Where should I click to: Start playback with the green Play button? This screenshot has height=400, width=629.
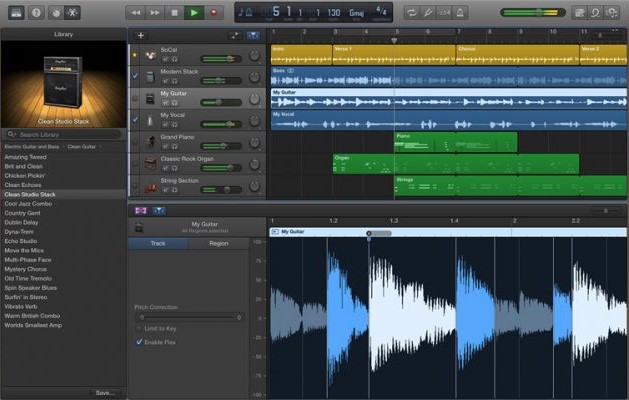point(193,12)
